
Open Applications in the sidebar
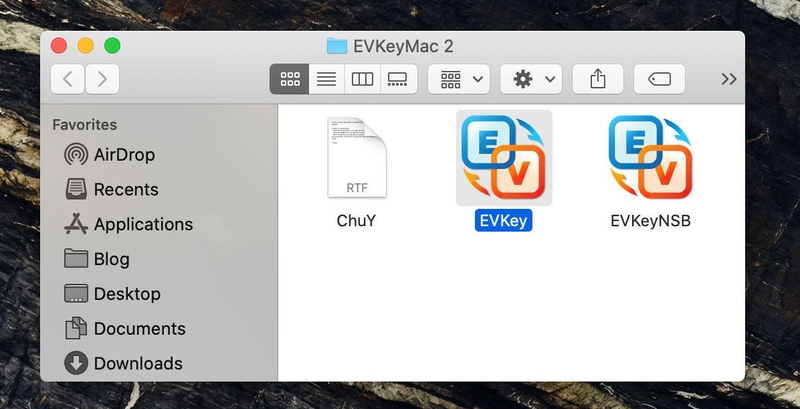pos(129,224)
